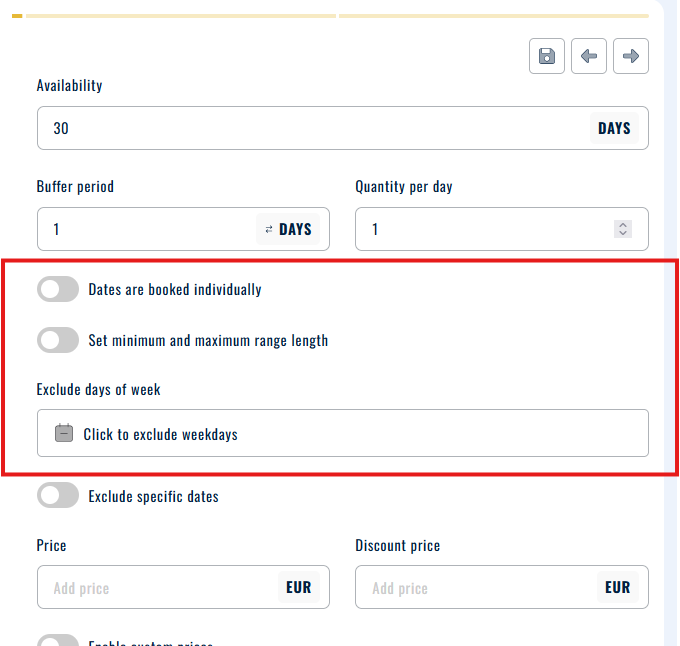Click the Availability value field
The height and width of the screenshot is (646, 680).
(x=310, y=128)
